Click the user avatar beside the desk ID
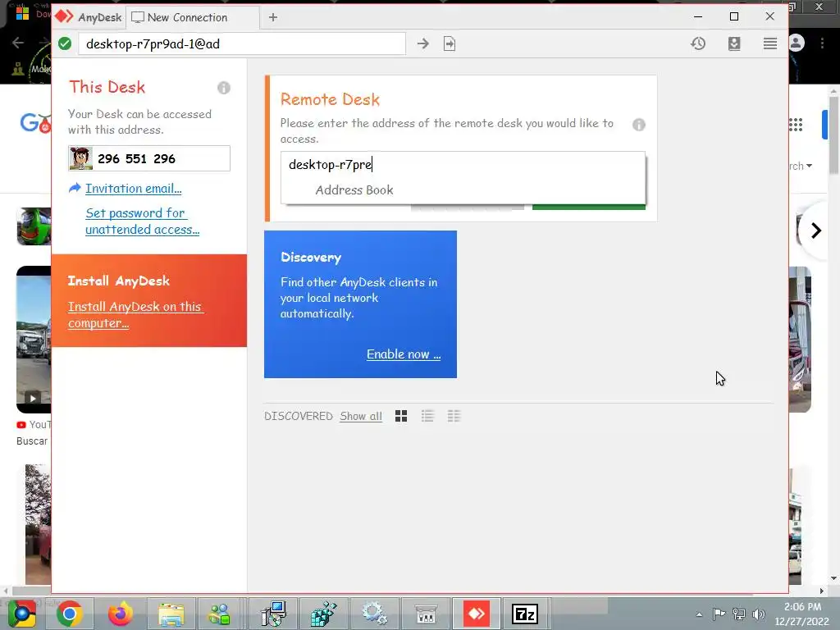 click(81, 158)
